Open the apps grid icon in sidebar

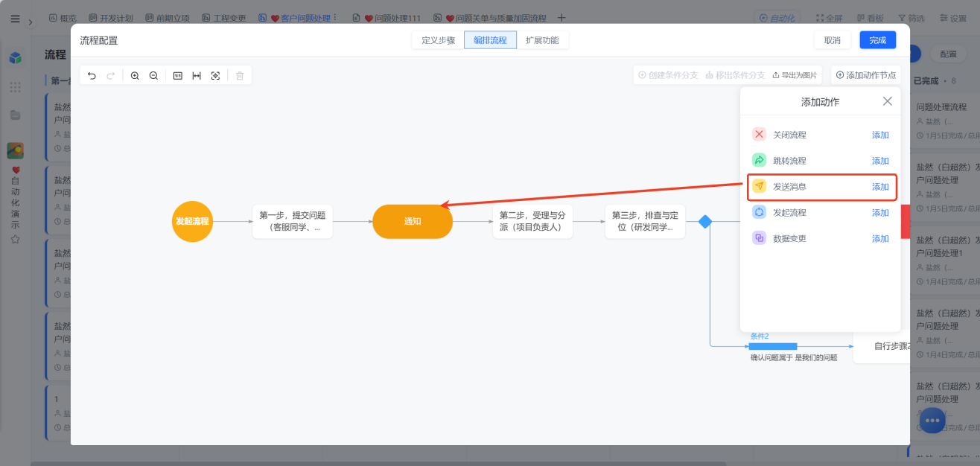click(15, 87)
